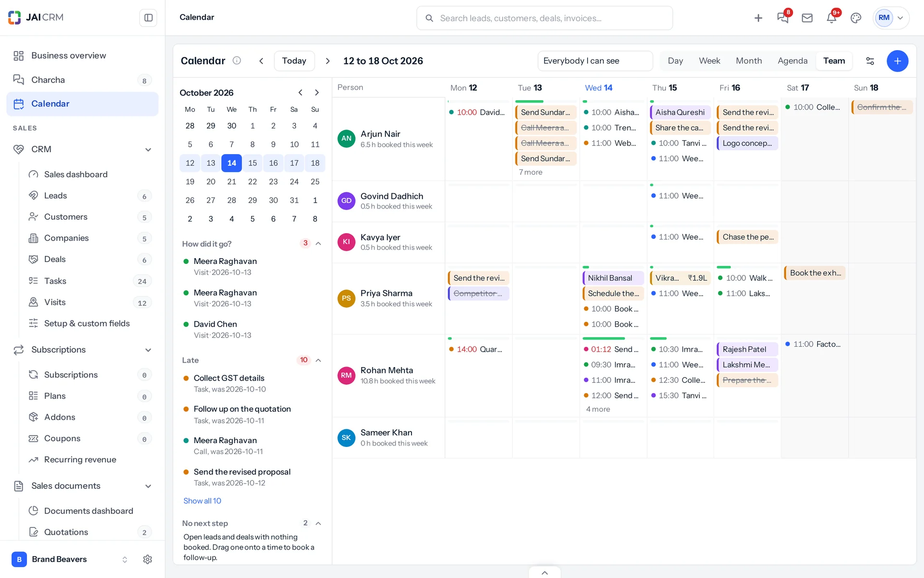The height and width of the screenshot is (578, 924).
Task: Open the mail envelope icon
Action: tap(807, 18)
